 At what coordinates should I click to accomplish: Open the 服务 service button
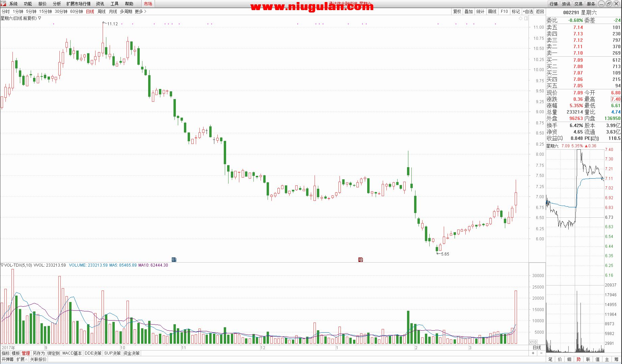[x=591, y=4]
